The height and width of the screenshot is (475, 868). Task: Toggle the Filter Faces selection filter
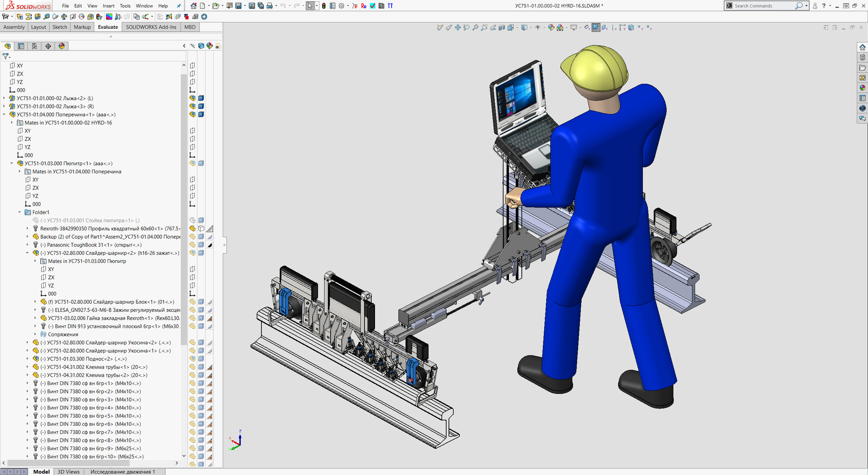pos(596,28)
